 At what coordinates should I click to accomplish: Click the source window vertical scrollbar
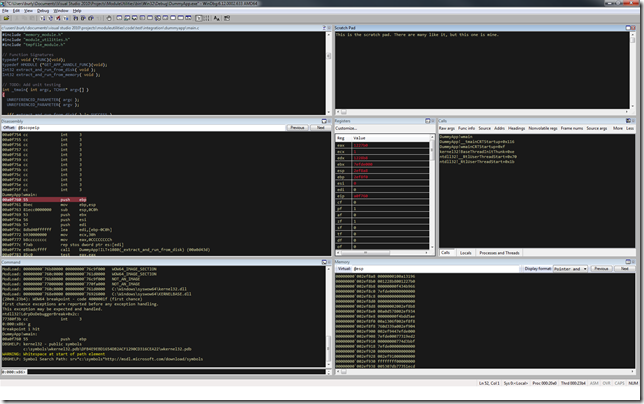tap(328, 73)
